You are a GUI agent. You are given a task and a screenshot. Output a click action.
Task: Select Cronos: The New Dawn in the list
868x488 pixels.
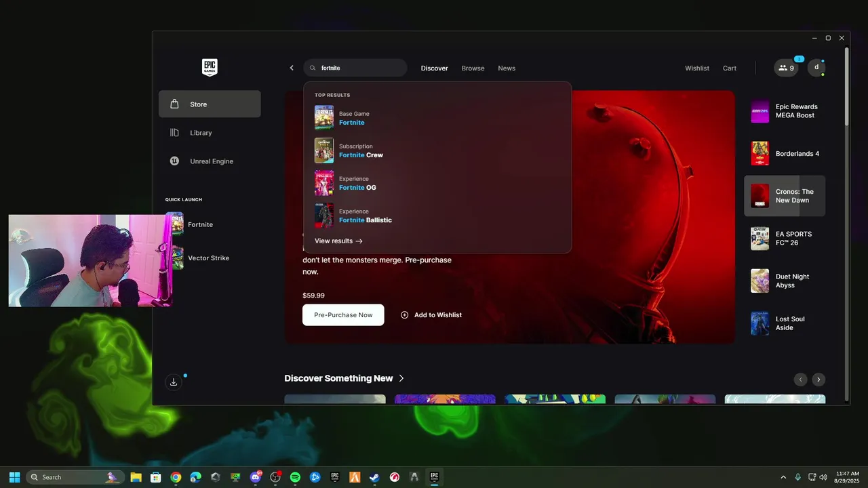click(x=785, y=196)
